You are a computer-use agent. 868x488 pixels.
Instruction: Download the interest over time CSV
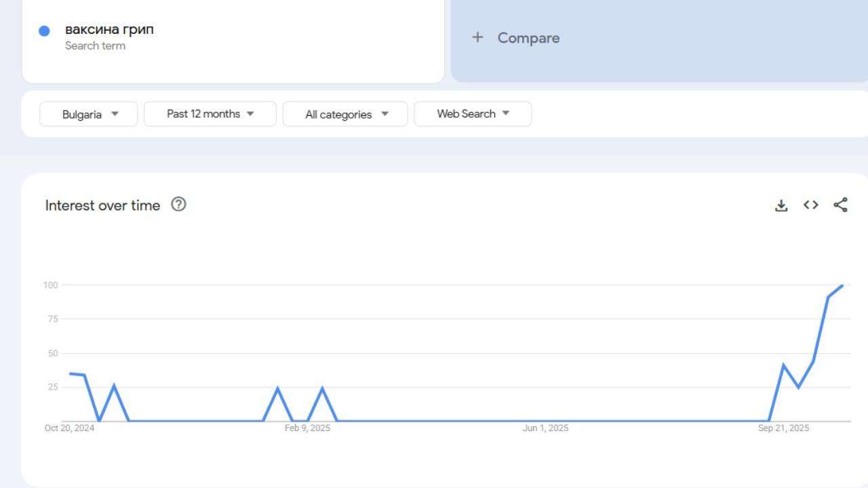pos(781,205)
